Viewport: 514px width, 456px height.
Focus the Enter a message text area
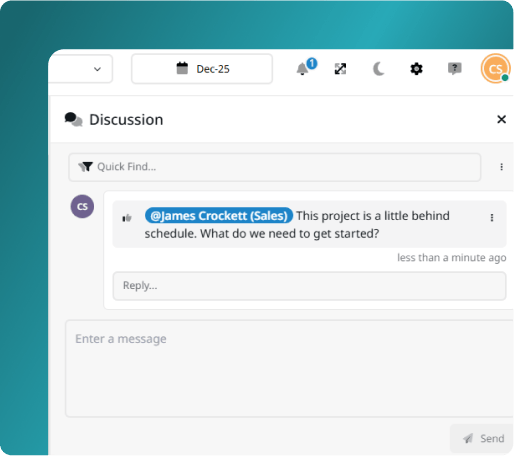click(289, 368)
